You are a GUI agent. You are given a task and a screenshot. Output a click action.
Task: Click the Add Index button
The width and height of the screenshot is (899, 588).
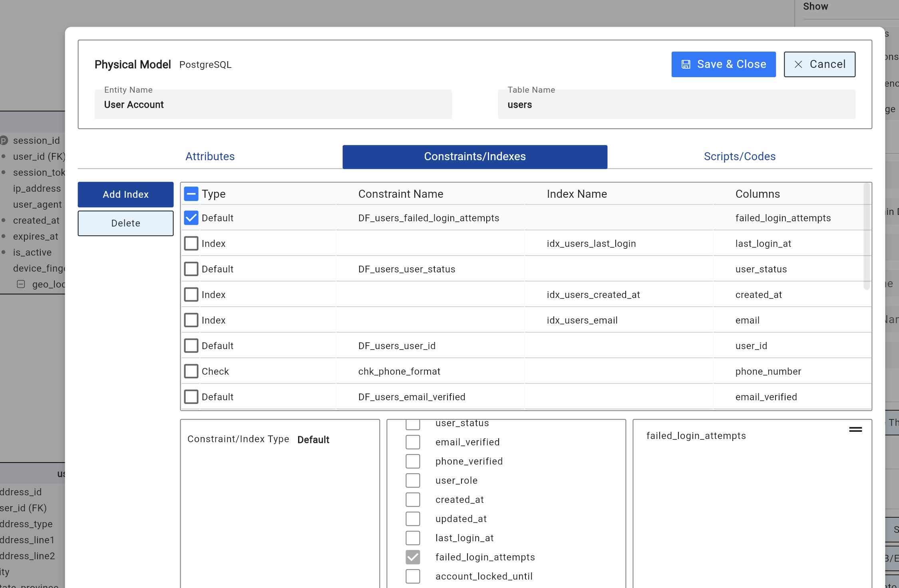coord(125,195)
